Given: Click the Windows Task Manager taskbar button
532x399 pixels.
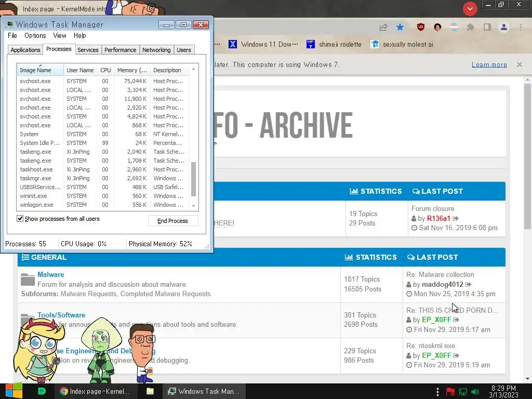Looking at the screenshot, I should (x=204, y=391).
